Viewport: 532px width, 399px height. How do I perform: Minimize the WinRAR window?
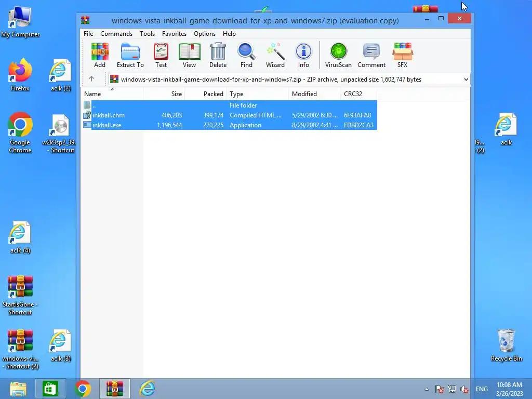(x=427, y=18)
